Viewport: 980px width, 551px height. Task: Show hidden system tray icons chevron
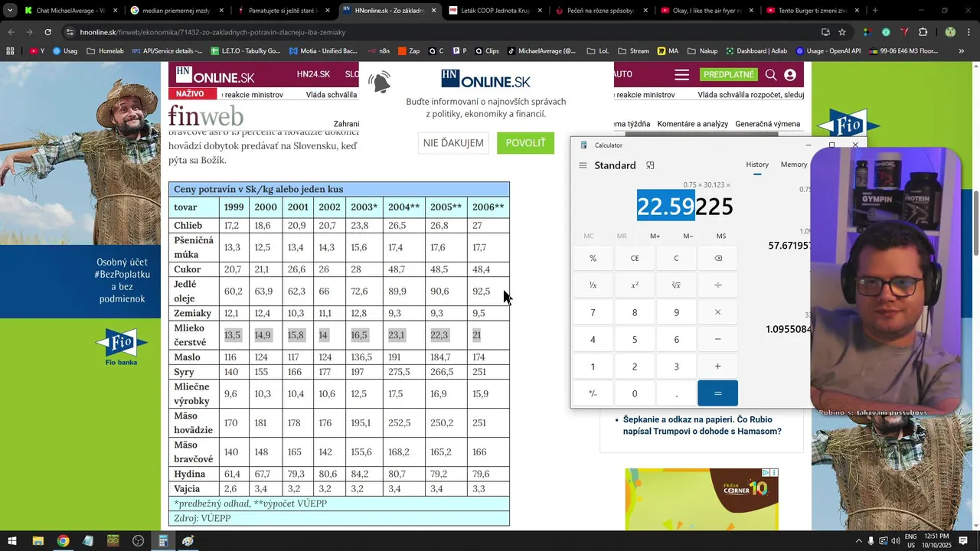[x=858, y=541]
